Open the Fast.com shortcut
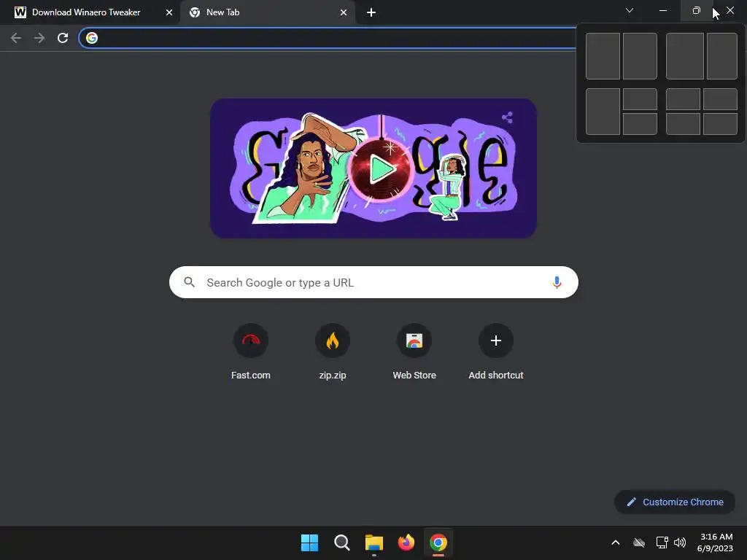This screenshot has height=560, width=747. [x=251, y=352]
